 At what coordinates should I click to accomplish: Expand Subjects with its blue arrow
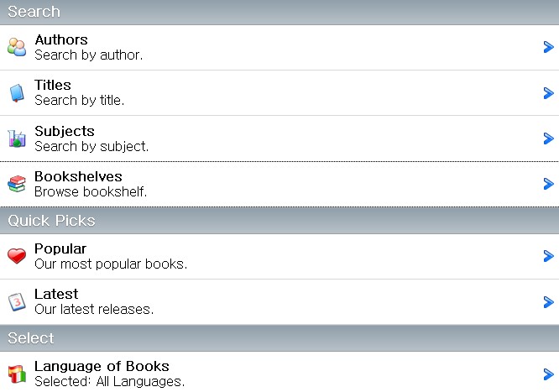548,139
